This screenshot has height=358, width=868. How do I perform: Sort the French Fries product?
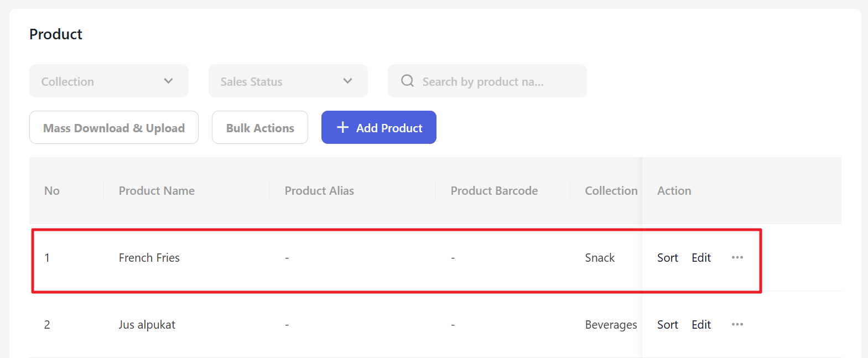667,258
